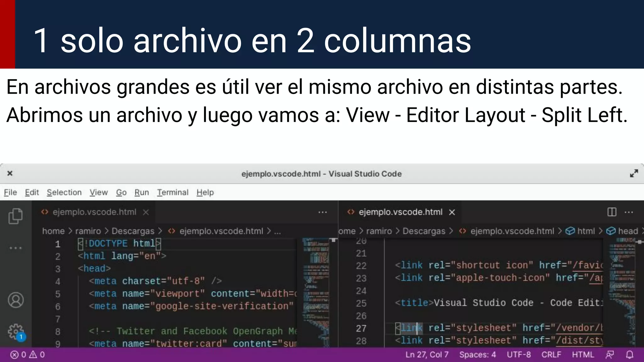644x362 pixels.
Task: Open the Go menu
Action: 121,192
